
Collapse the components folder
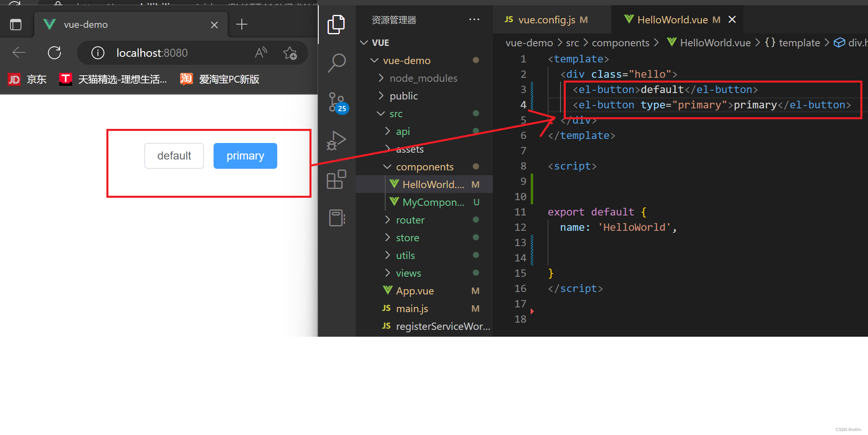click(x=424, y=167)
